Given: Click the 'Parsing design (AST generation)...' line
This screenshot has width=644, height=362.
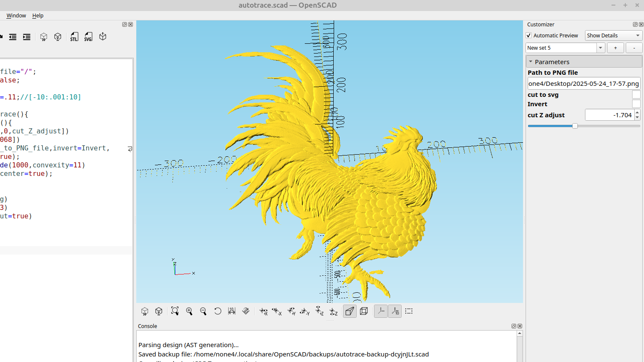Looking at the screenshot, I should coord(188,345).
